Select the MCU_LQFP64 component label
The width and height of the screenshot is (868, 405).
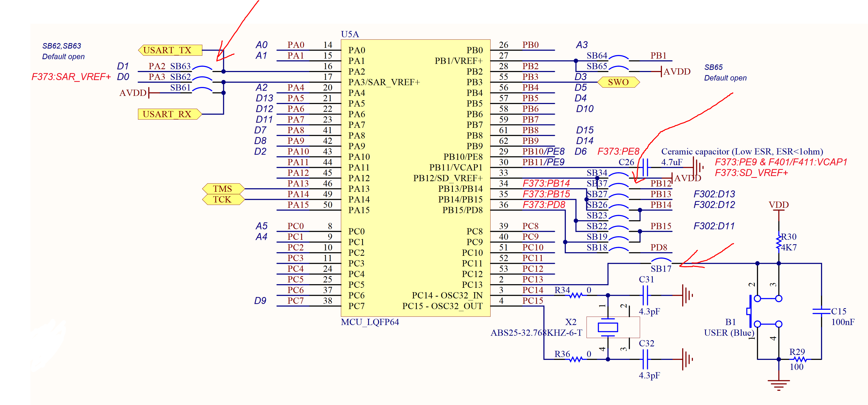(370, 322)
